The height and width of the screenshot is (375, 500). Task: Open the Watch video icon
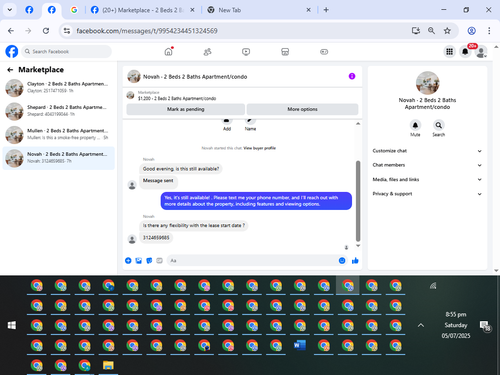(246, 52)
